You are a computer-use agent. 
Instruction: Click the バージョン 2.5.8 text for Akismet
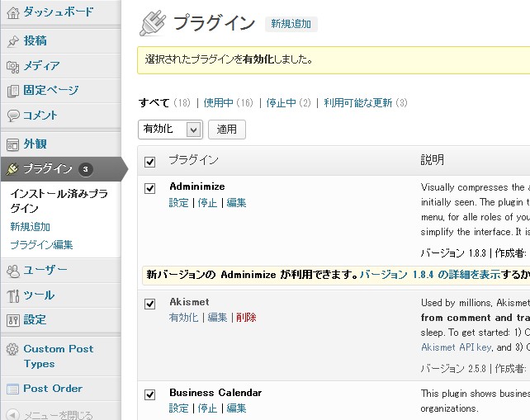453,368
